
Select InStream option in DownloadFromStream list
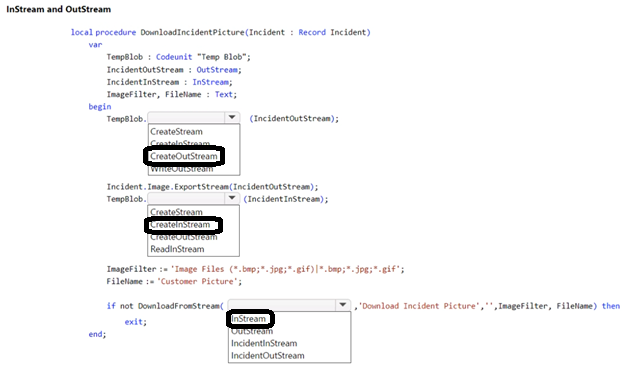(x=248, y=319)
